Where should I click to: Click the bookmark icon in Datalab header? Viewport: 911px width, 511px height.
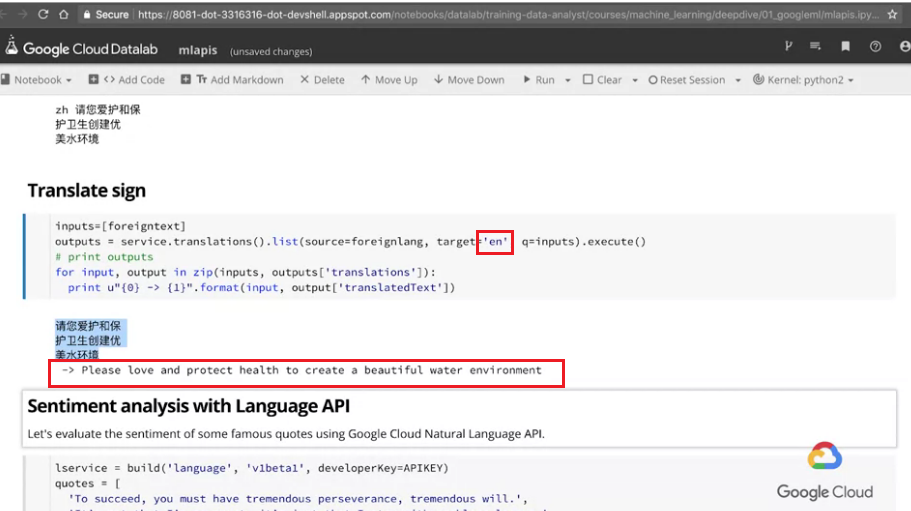click(x=845, y=46)
